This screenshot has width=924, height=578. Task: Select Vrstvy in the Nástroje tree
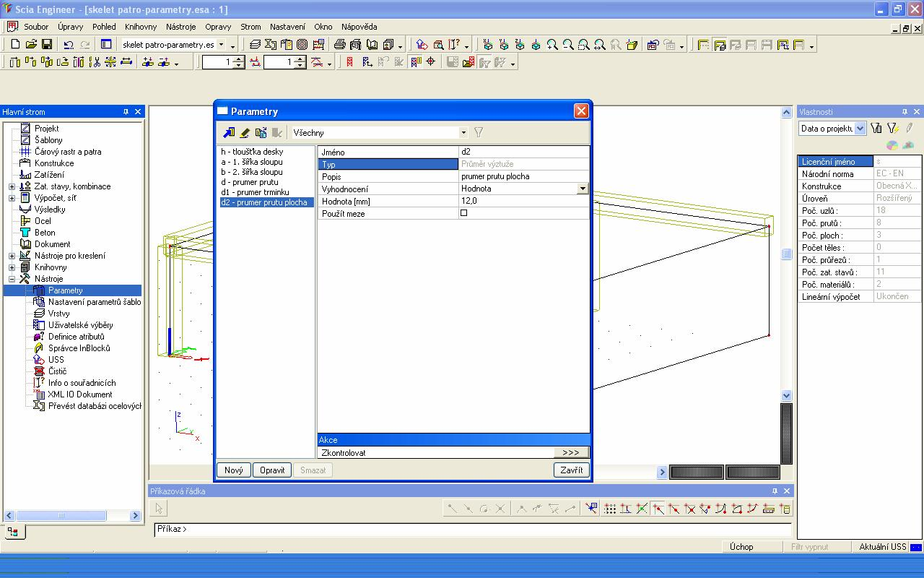click(58, 314)
